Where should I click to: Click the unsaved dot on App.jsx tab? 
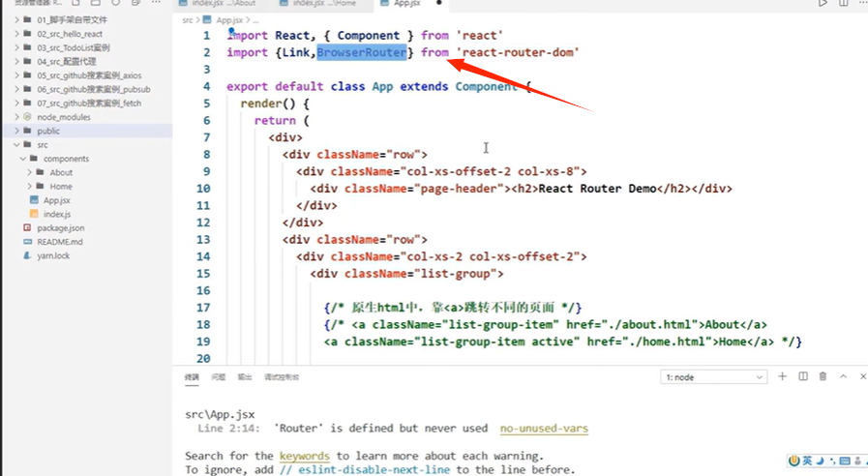[439, 3]
